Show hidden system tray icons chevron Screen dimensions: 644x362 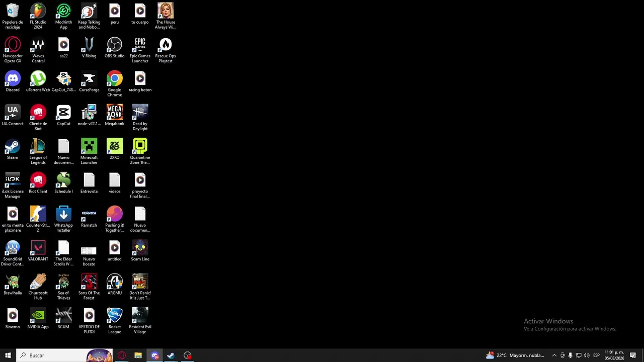(x=554, y=355)
